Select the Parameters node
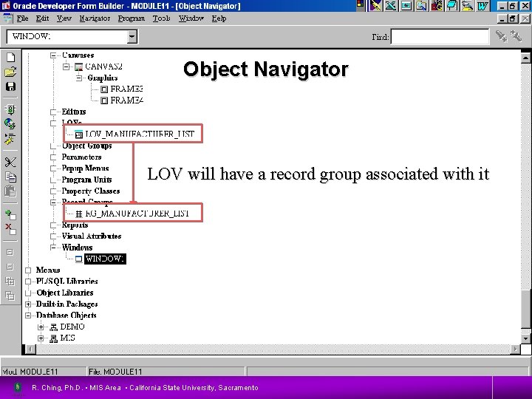The width and height of the screenshot is (532, 399). click(x=81, y=157)
